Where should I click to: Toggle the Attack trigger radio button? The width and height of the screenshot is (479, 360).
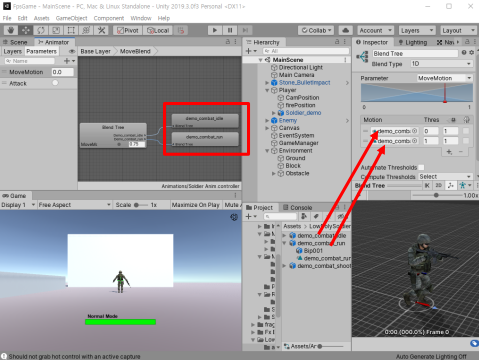(x=55, y=83)
